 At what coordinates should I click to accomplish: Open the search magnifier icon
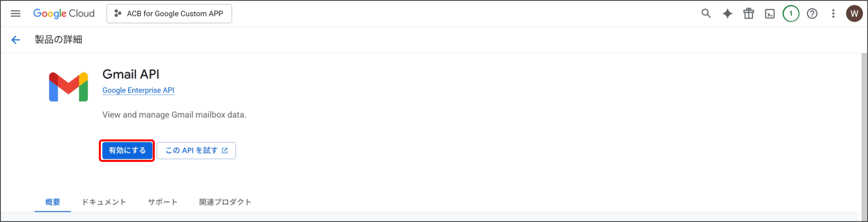point(706,14)
